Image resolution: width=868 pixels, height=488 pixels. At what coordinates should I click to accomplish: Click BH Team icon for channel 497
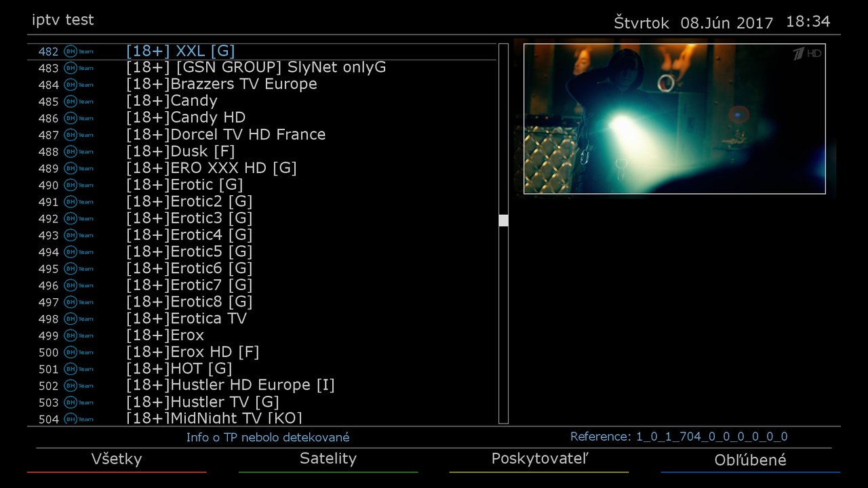click(79, 302)
